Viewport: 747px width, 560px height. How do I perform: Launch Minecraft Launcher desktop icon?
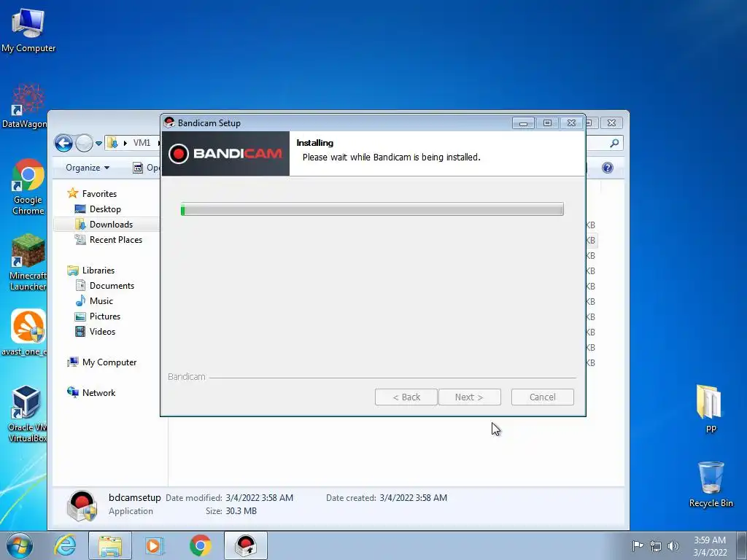coord(28,262)
